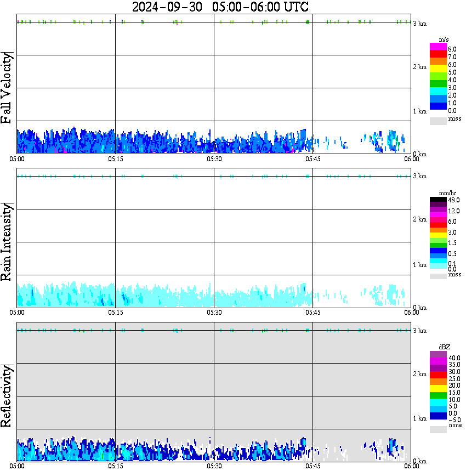This screenshot has height=476, width=466.
Task: Click the 1 km label beside Rain Intensity plot
Action: (x=419, y=265)
